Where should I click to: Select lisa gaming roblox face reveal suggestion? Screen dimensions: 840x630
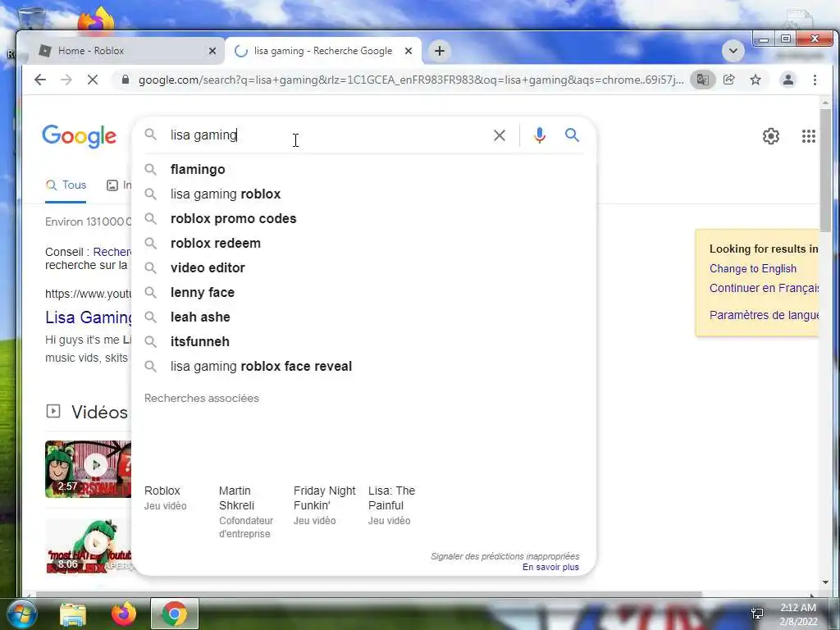(x=363, y=367)
